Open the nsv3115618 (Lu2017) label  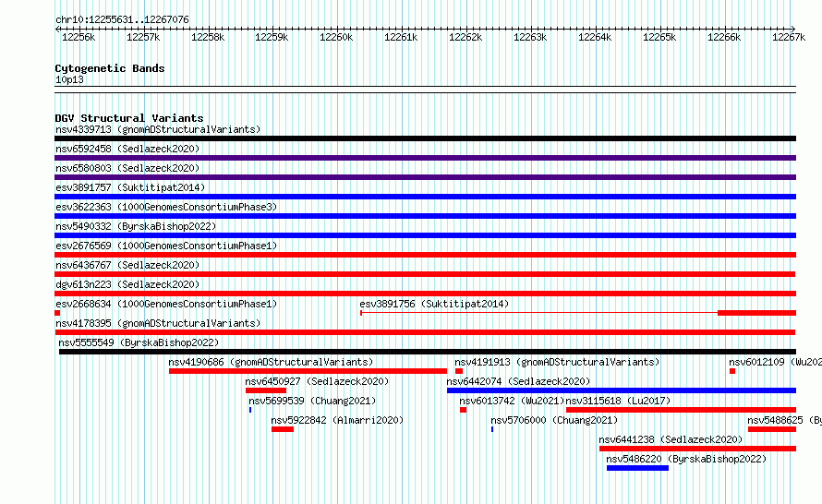618,401
